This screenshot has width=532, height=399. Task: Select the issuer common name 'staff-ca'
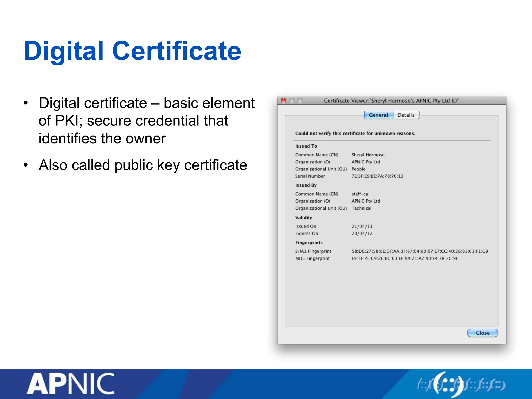click(360, 194)
